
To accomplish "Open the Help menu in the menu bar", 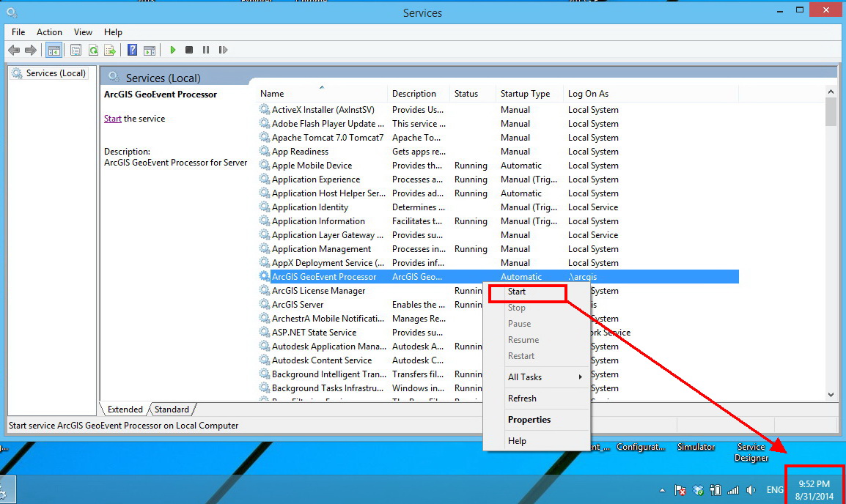I will [113, 32].
